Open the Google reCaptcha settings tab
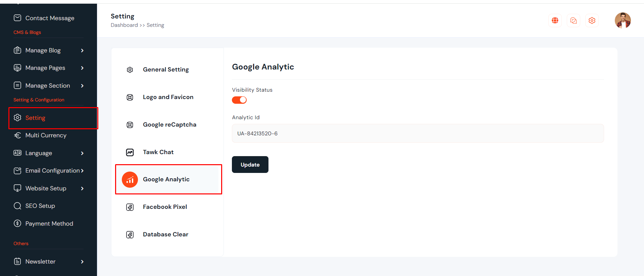644x276 pixels. pos(169,125)
